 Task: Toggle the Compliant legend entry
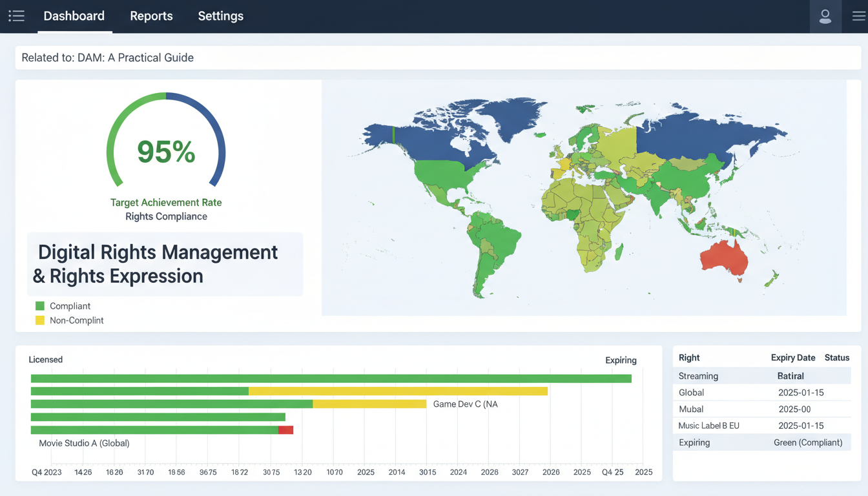point(70,305)
